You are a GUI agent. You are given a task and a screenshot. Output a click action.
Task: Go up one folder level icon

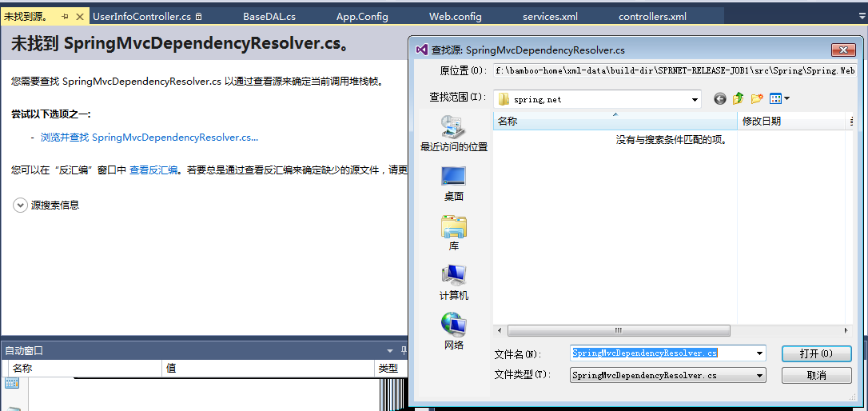click(x=738, y=99)
